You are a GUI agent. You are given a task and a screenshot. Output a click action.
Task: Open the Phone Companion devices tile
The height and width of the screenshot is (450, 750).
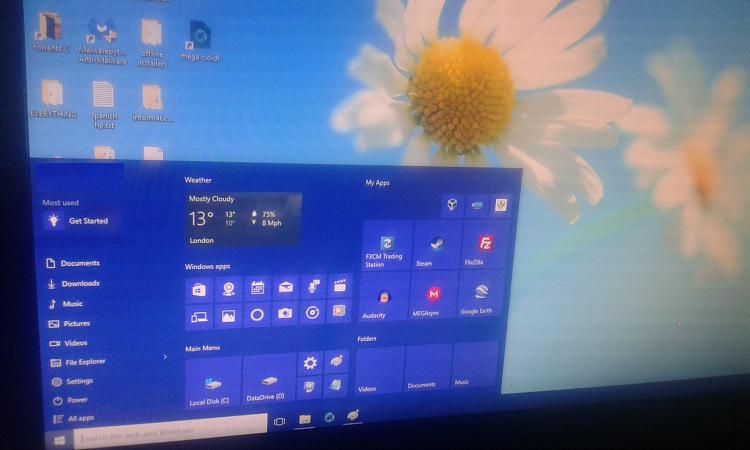(199, 316)
